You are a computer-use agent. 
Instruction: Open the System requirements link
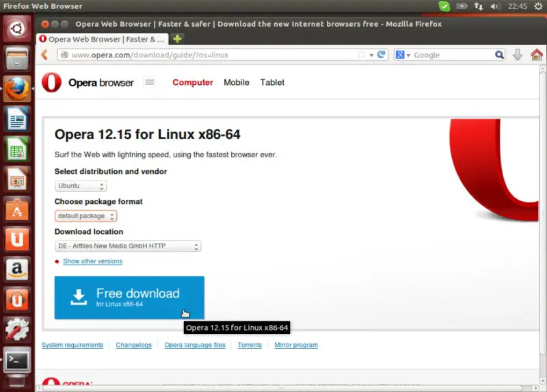tap(72, 345)
